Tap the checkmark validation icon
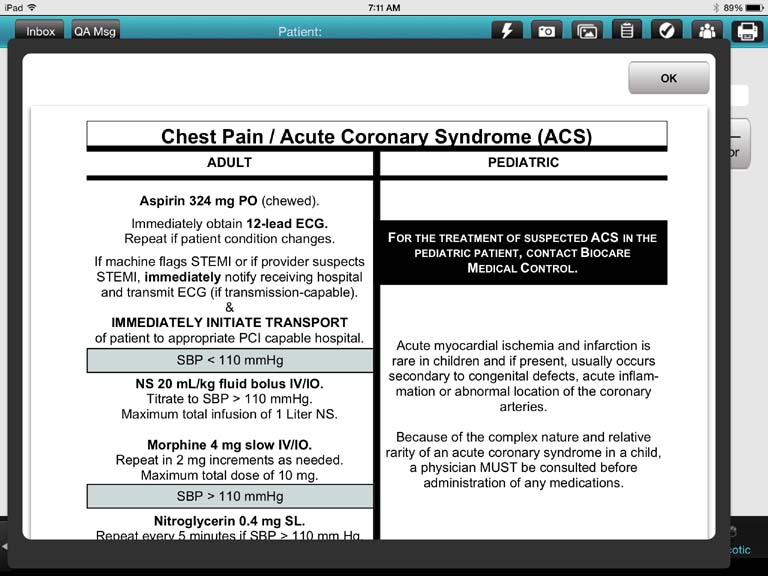The width and height of the screenshot is (768, 576). click(667, 31)
